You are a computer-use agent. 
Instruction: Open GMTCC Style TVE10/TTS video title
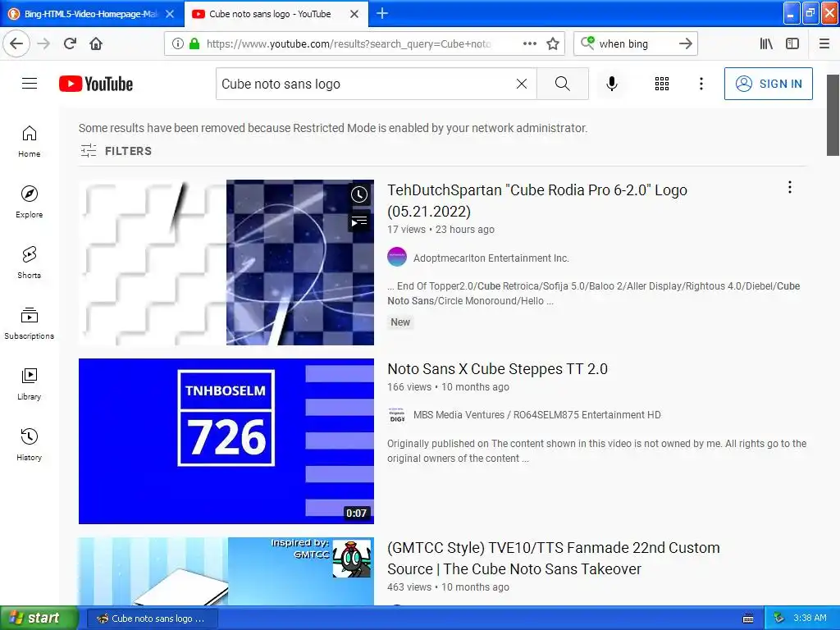[x=554, y=558]
